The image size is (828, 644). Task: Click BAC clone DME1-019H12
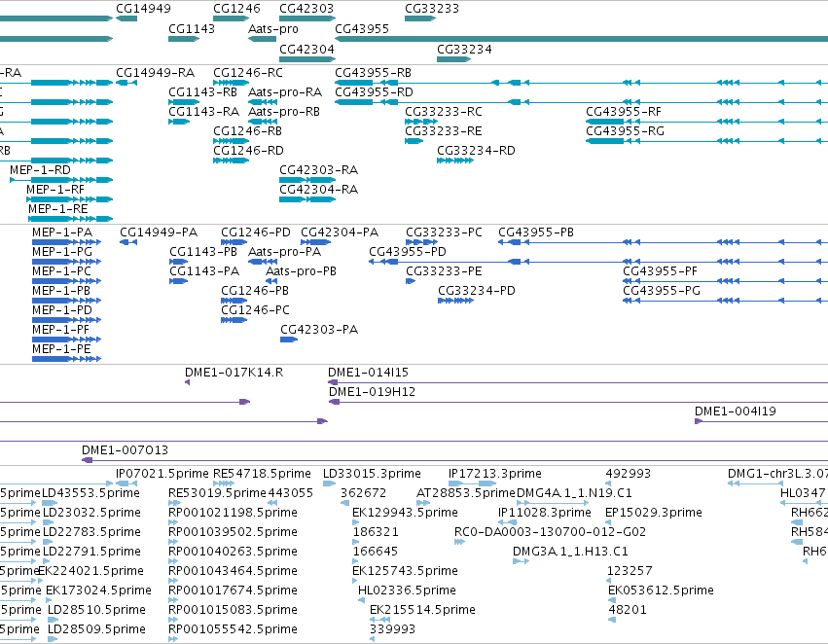(372, 392)
